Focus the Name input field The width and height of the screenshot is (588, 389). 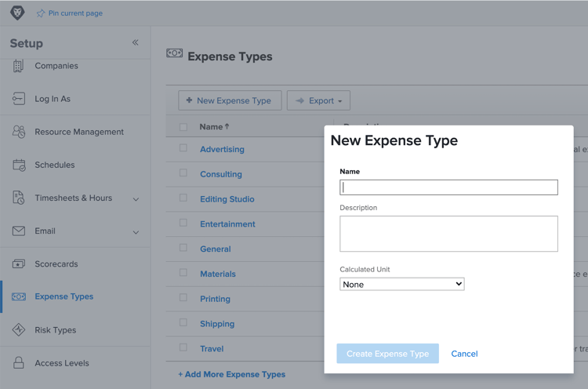point(448,187)
